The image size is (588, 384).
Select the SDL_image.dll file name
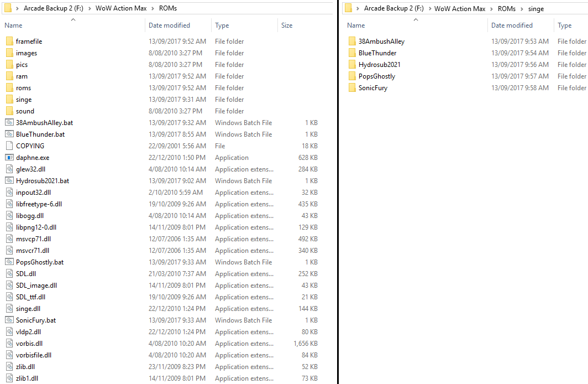36,286
